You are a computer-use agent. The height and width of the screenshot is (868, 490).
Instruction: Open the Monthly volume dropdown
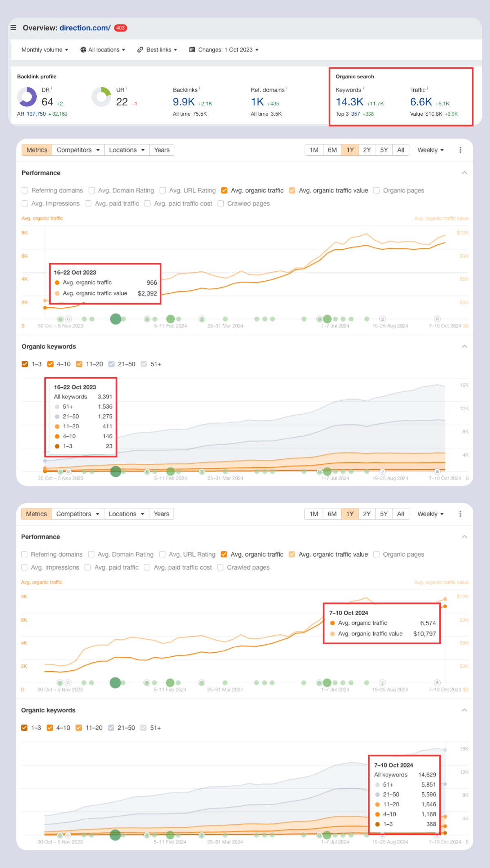45,50
